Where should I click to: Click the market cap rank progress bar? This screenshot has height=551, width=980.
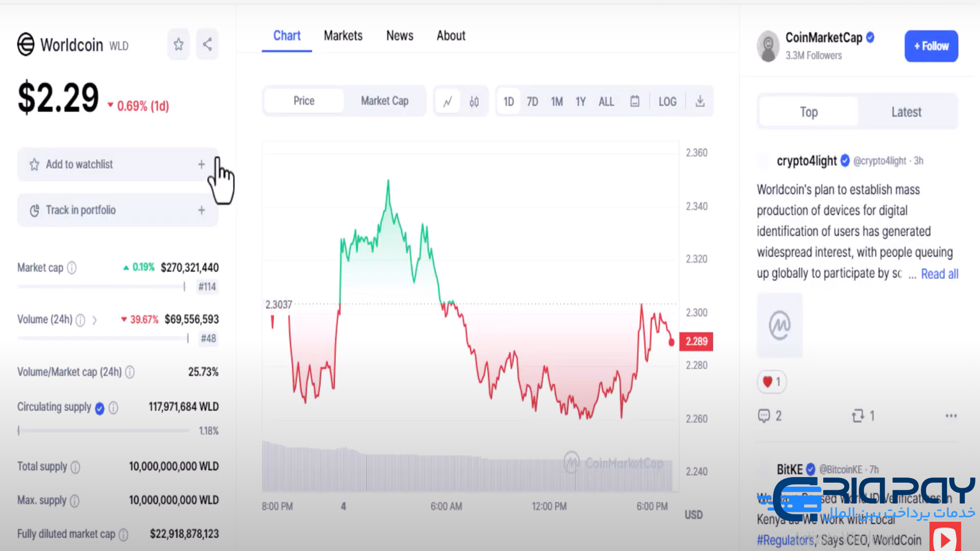(x=102, y=287)
